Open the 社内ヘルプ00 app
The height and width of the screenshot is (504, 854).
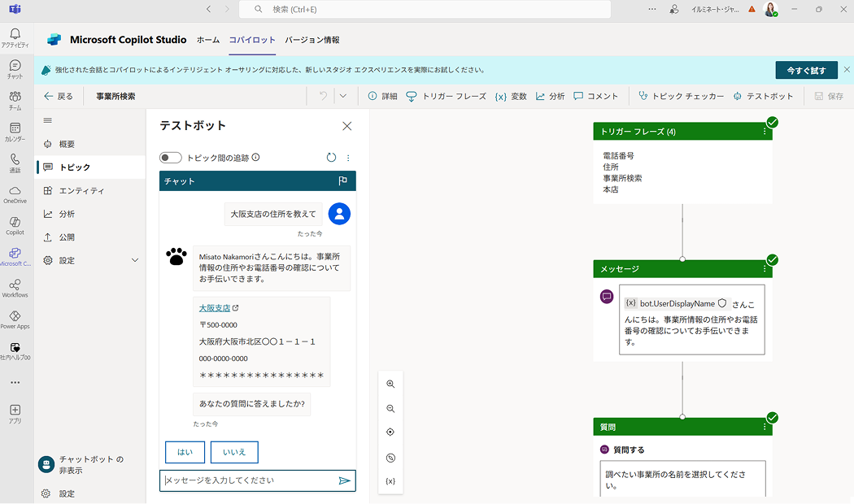(x=15, y=351)
